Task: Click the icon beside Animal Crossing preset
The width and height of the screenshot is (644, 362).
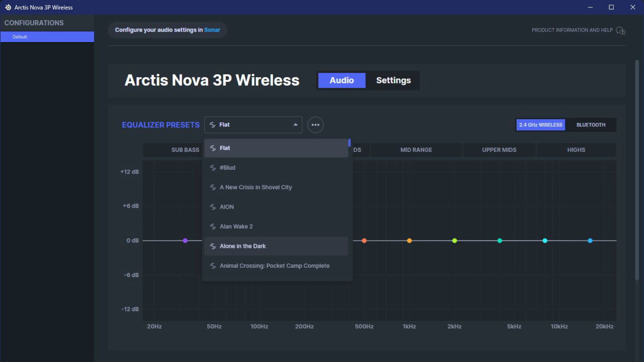Action: point(213,266)
